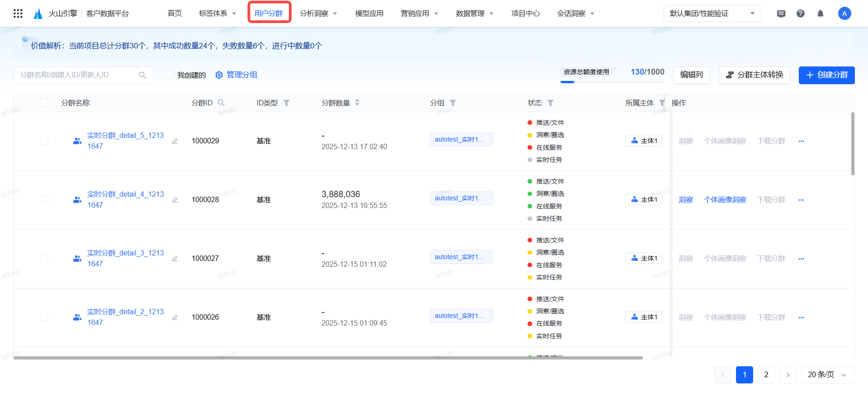
Task: Click the 分群ID column search icon
Action: pos(221,103)
